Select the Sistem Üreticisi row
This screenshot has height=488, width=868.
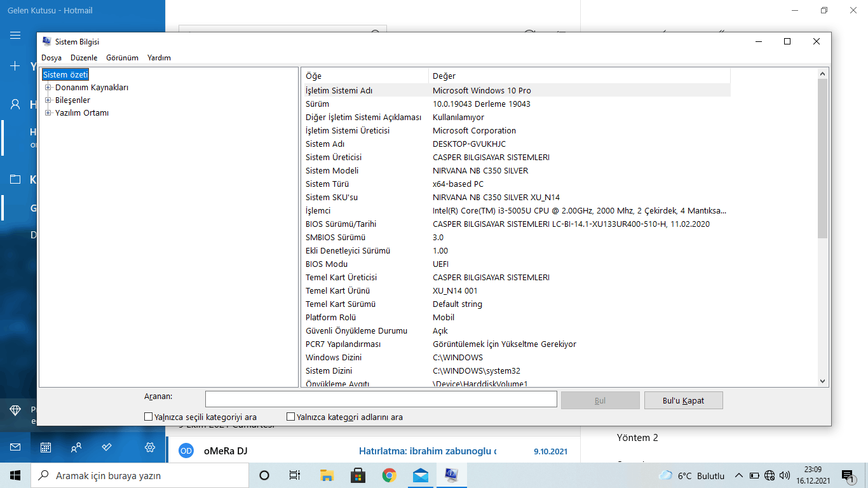(x=516, y=158)
